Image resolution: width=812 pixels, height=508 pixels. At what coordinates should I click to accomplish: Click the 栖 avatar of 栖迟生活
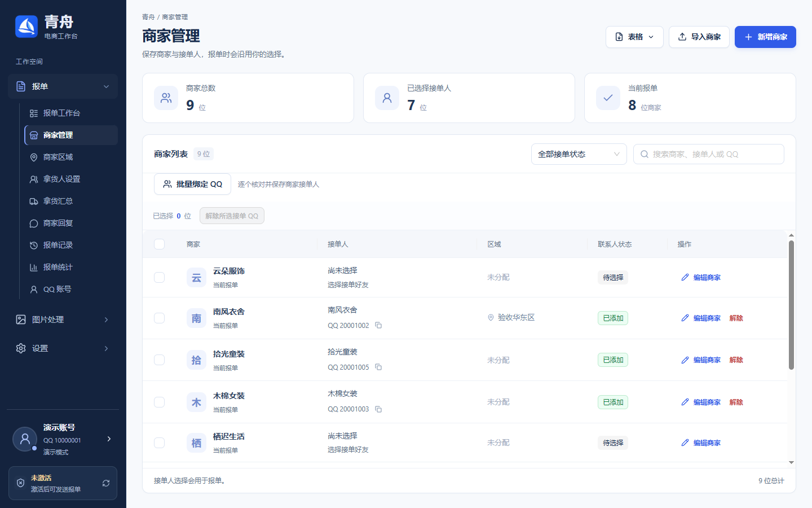[196, 443]
